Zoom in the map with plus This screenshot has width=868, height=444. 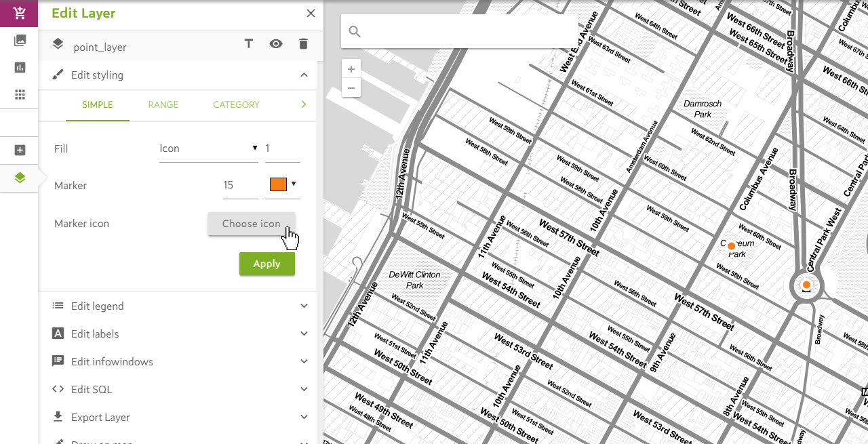click(x=351, y=68)
